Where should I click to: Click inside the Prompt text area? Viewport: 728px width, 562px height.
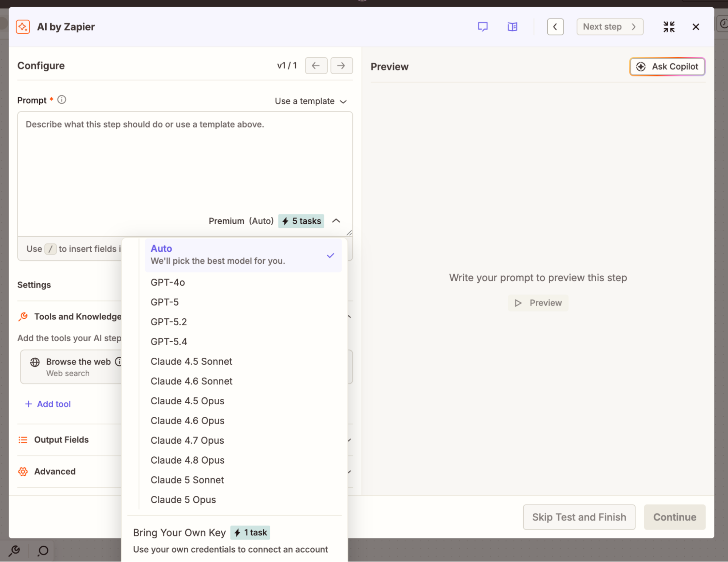click(x=185, y=164)
